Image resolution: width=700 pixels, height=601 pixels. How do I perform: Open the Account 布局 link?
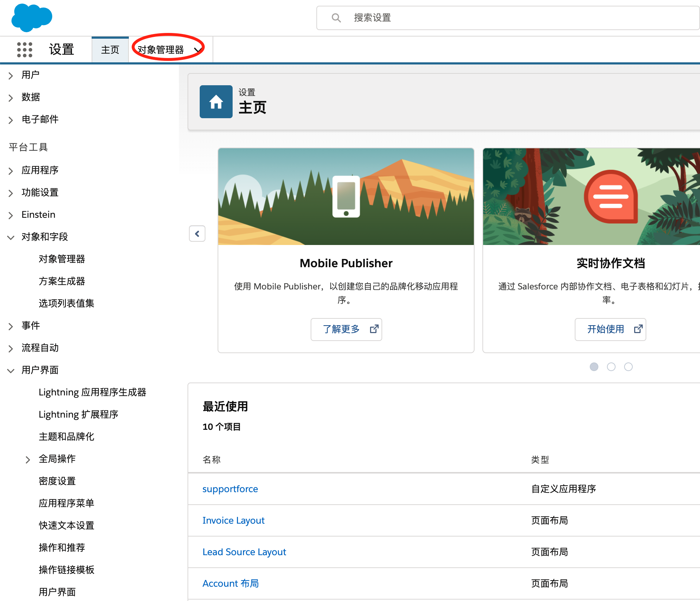pos(230,583)
